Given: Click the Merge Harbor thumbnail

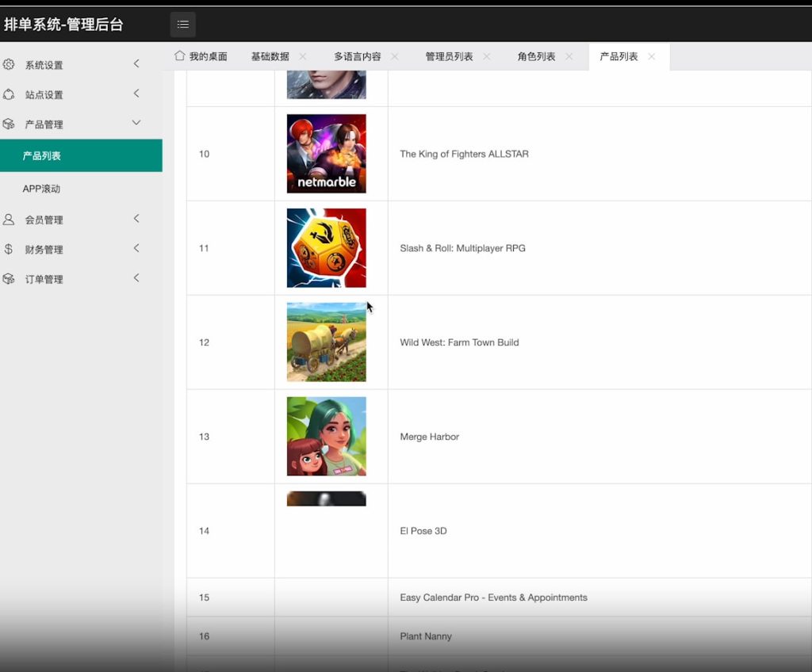Looking at the screenshot, I should point(326,437).
